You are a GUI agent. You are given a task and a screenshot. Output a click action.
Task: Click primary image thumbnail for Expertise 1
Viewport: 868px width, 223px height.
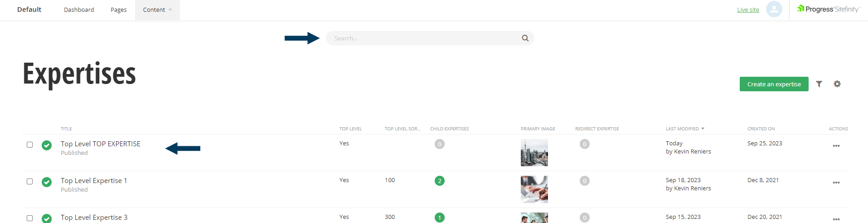click(x=534, y=189)
